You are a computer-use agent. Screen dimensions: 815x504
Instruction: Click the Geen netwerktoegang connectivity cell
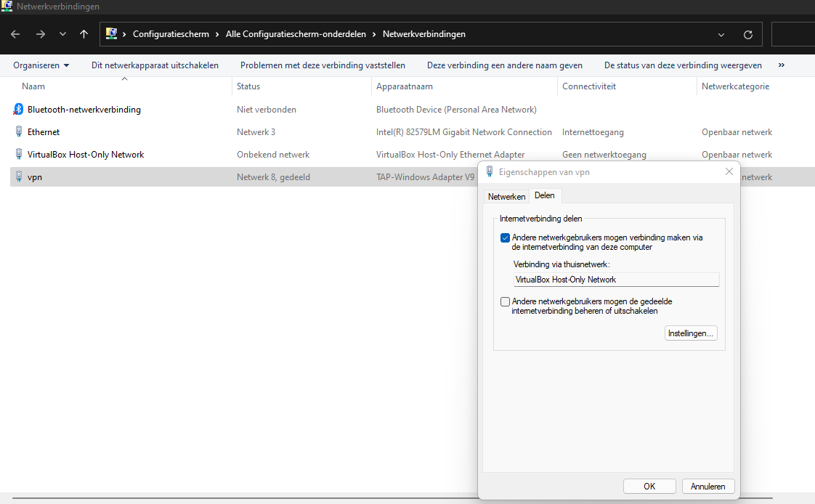click(604, 154)
